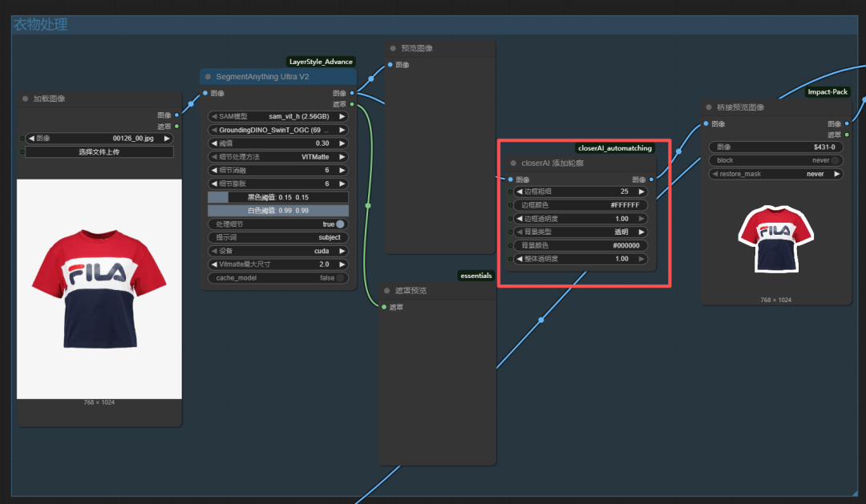
Task: Collapse the 桥接预览图像 node title dot
Action: tap(709, 107)
